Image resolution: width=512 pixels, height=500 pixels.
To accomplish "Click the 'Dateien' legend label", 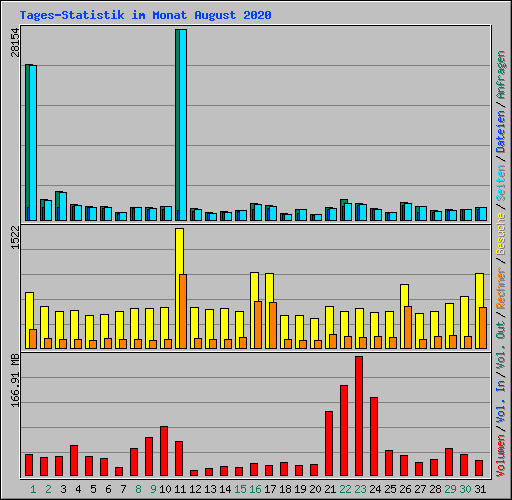I will (501, 132).
